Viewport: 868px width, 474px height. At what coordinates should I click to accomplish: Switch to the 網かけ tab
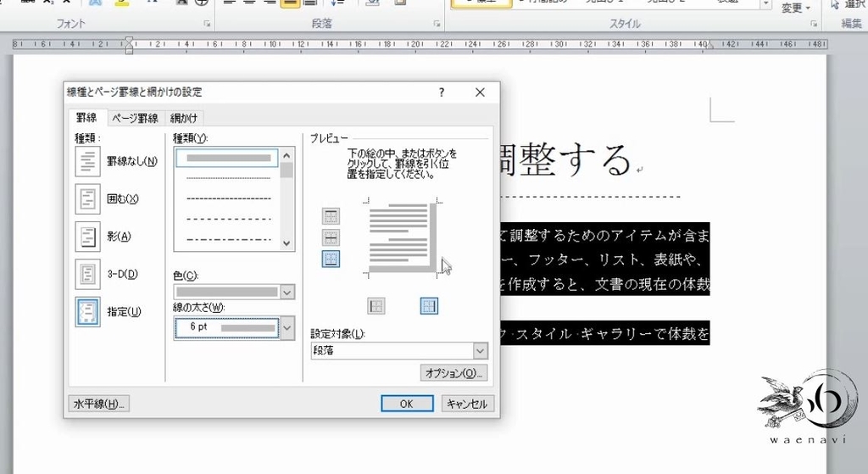(184, 118)
